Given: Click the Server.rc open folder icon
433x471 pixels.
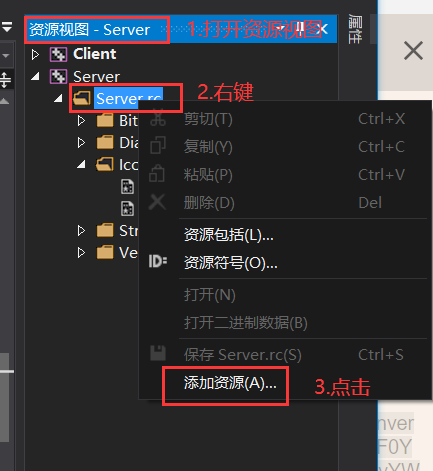Looking at the screenshot, I should (x=82, y=98).
